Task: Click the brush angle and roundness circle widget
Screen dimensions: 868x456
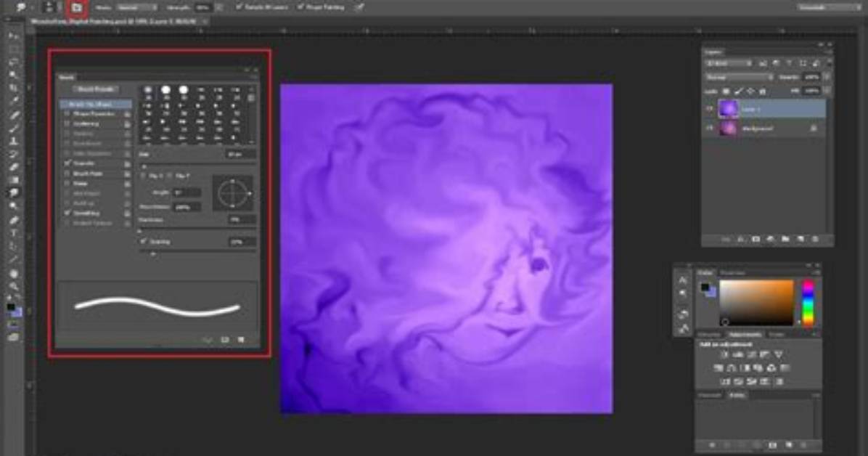Action: point(233,193)
